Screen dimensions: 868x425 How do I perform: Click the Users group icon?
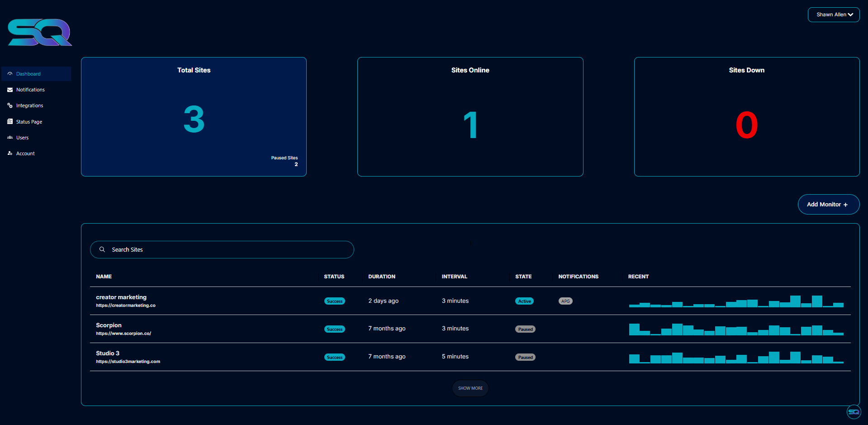tap(10, 138)
